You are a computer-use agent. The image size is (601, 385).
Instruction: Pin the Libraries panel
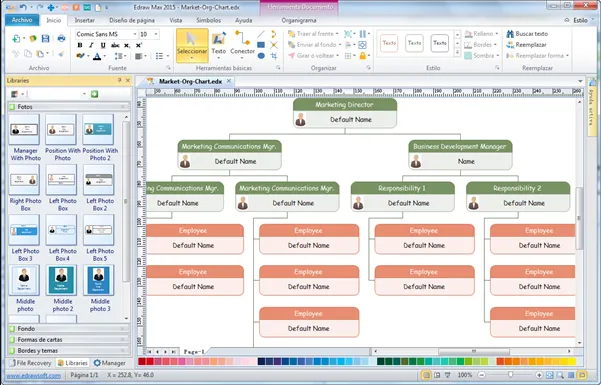click(119, 81)
